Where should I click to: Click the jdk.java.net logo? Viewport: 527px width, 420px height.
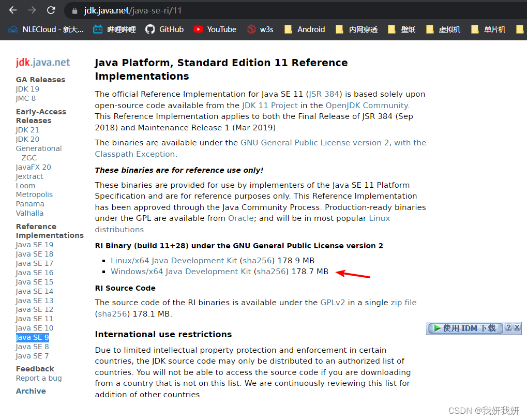pos(43,62)
